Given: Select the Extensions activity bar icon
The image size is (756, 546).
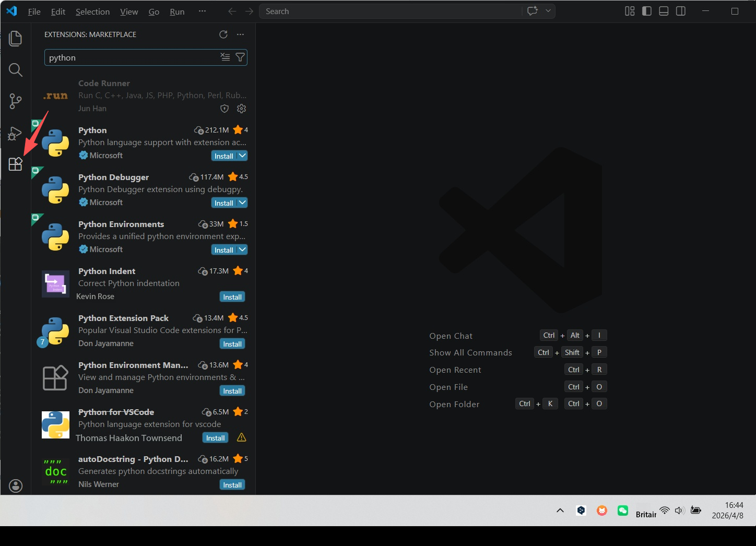Looking at the screenshot, I should tap(16, 164).
